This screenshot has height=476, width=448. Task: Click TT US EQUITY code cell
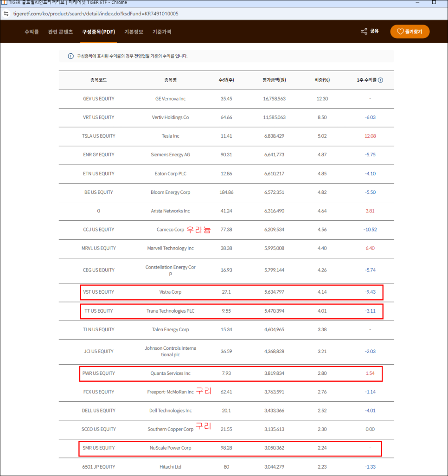pyautogui.click(x=99, y=311)
